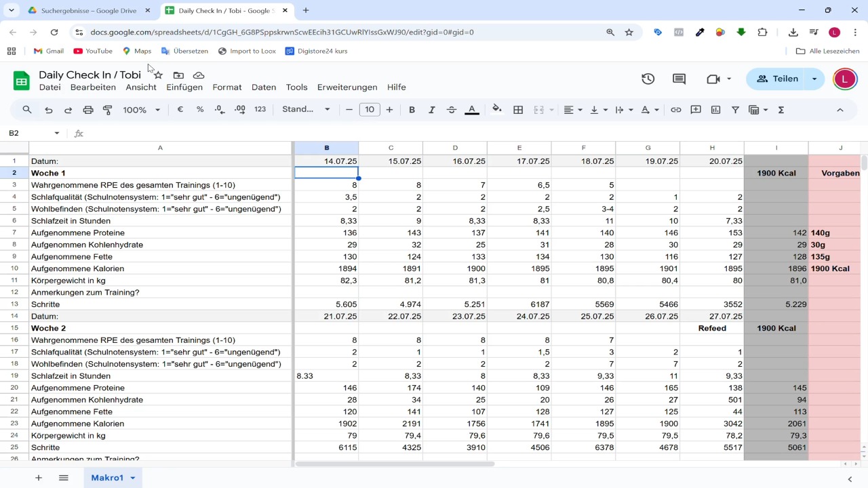Select the paint format roller icon
The image size is (868, 488).
(x=107, y=110)
